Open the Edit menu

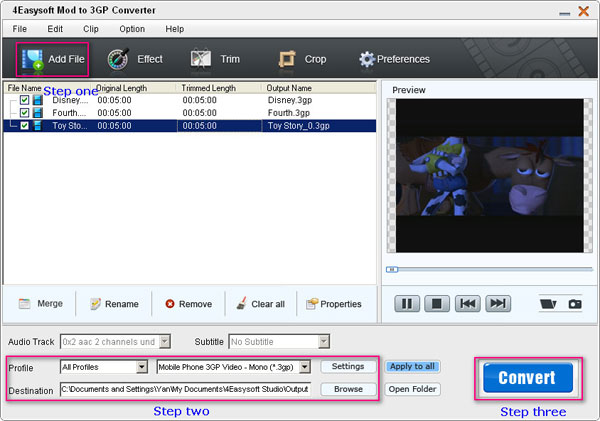55,29
